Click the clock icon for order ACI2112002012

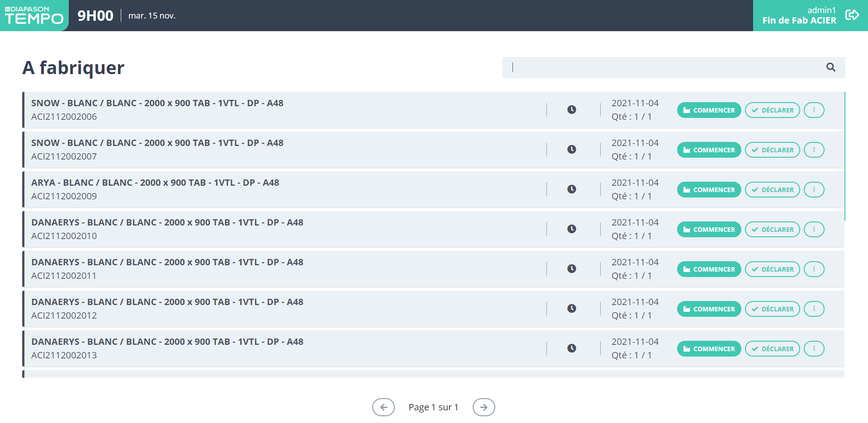coord(572,309)
